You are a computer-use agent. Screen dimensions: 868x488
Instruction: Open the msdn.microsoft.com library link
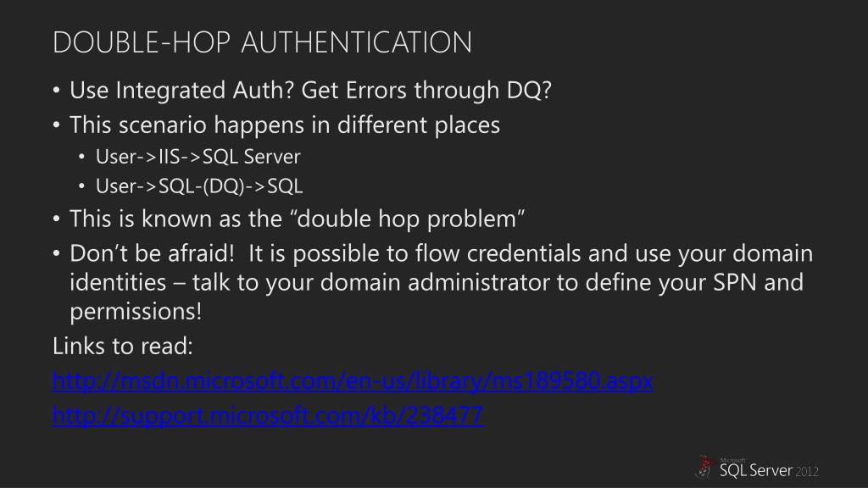[353, 380]
